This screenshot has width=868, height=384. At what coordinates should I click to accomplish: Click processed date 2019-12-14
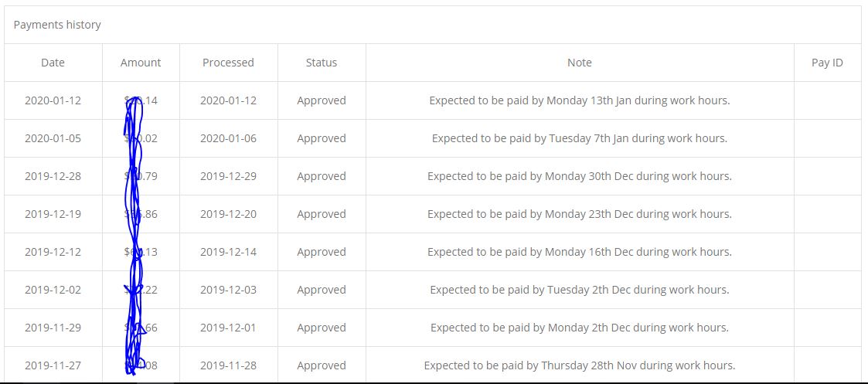228,252
